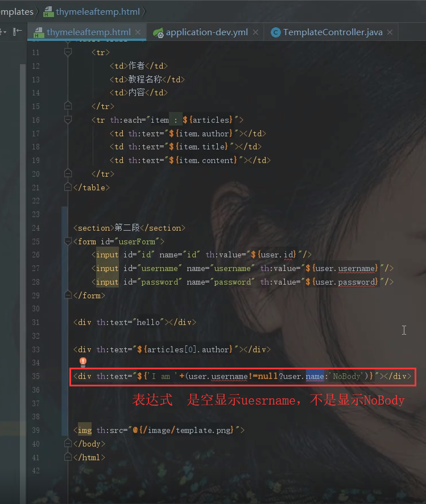Click the highlighted word 'name' on line 35

coord(315,376)
